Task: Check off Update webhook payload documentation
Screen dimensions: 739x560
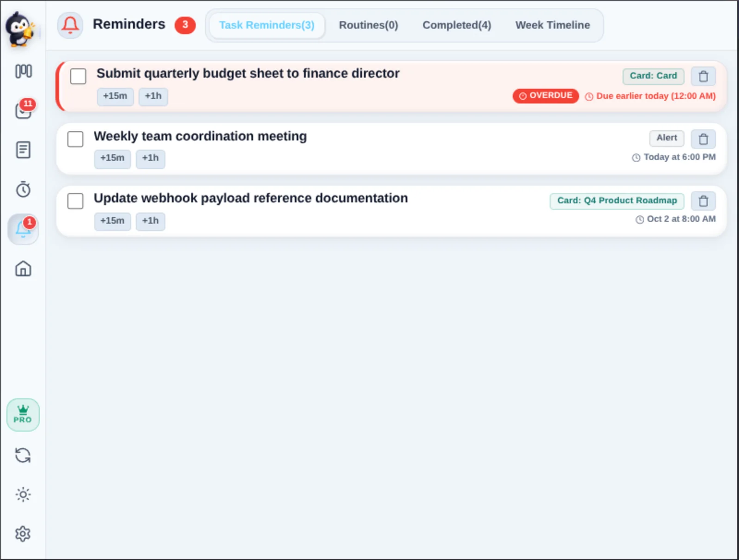Action: [75, 201]
